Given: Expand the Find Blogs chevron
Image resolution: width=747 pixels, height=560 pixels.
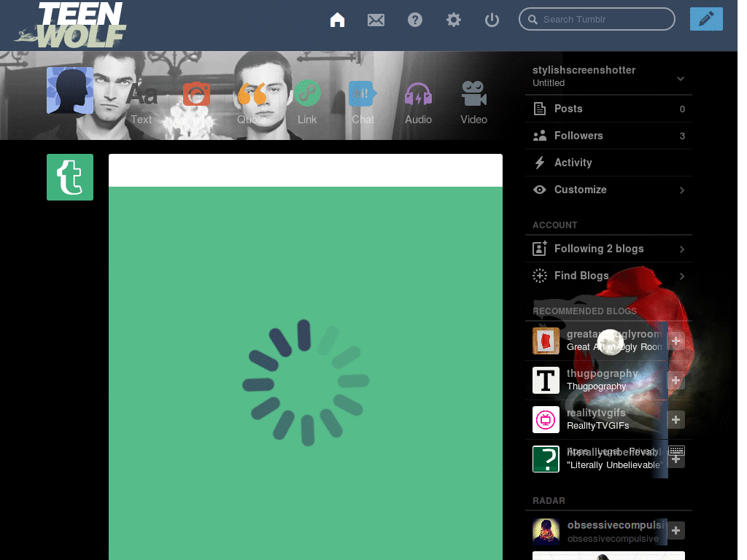Looking at the screenshot, I should tap(682, 276).
